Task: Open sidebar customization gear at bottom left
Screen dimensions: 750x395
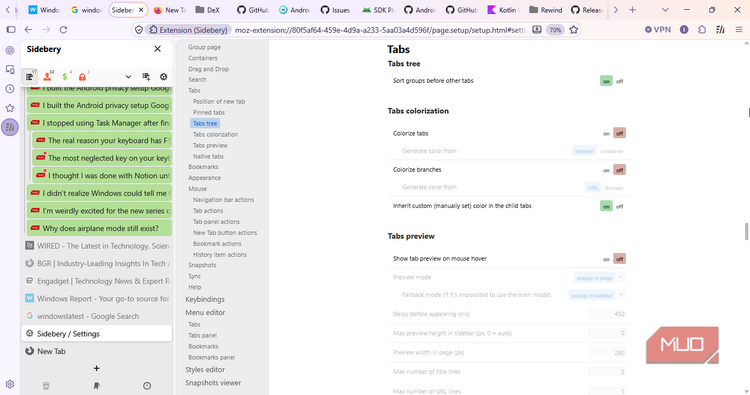Action: tap(10, 384)
